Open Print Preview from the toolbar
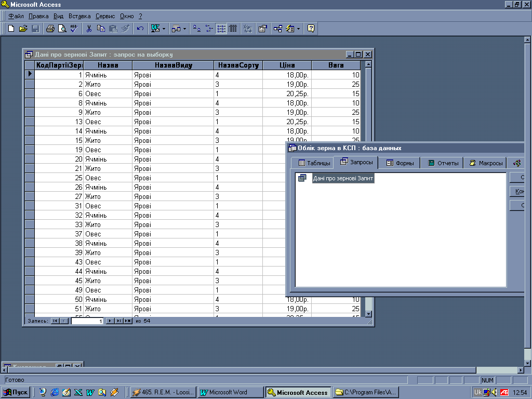Screen dimensions: 532x399 point(62,29)
